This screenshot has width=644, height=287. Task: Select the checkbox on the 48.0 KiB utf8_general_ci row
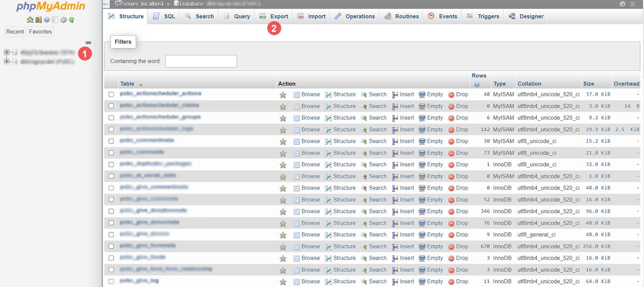pos(111,235)
